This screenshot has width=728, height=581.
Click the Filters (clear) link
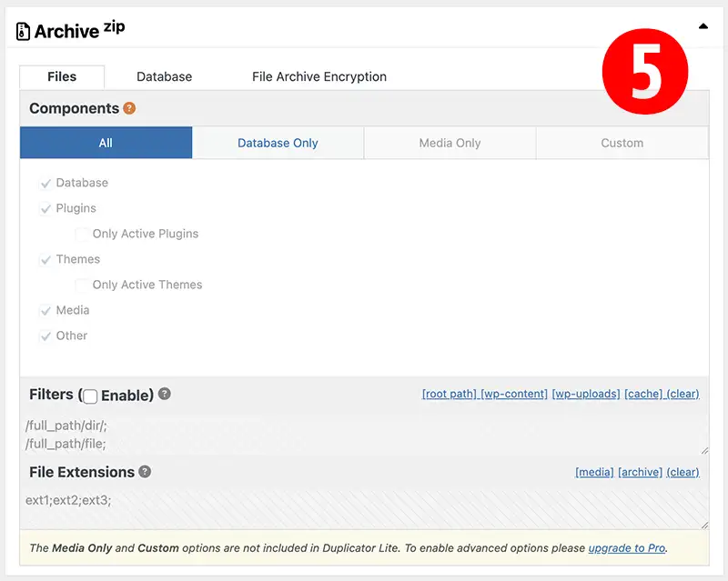click(683, 394)
